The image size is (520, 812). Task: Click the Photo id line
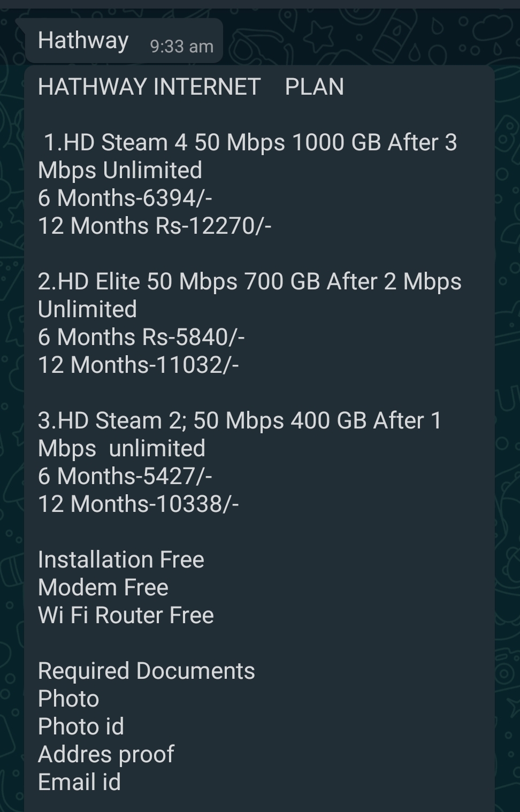click(x=81, y=727)
